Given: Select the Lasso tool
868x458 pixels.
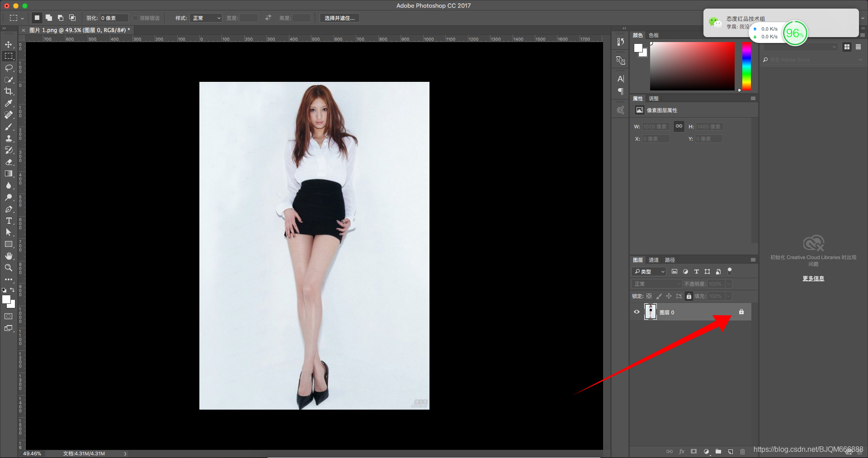Looking at the screenshot, I should tap(9, 68).
